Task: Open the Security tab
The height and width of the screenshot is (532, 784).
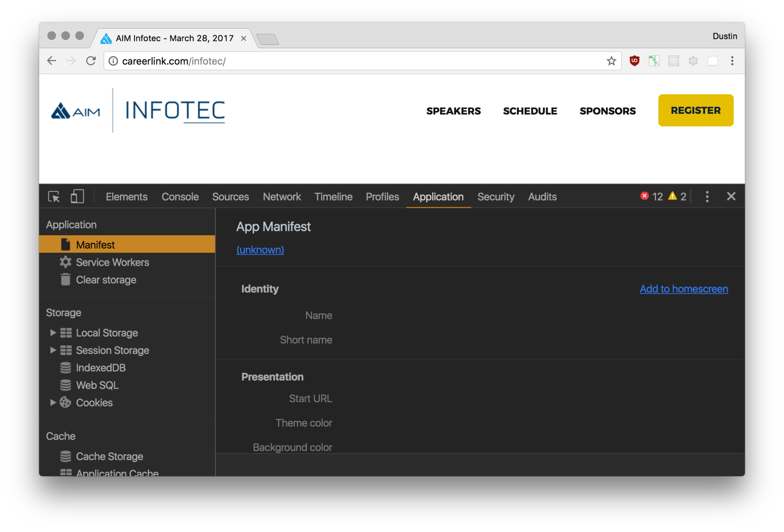Action: [x=496, y=197]
